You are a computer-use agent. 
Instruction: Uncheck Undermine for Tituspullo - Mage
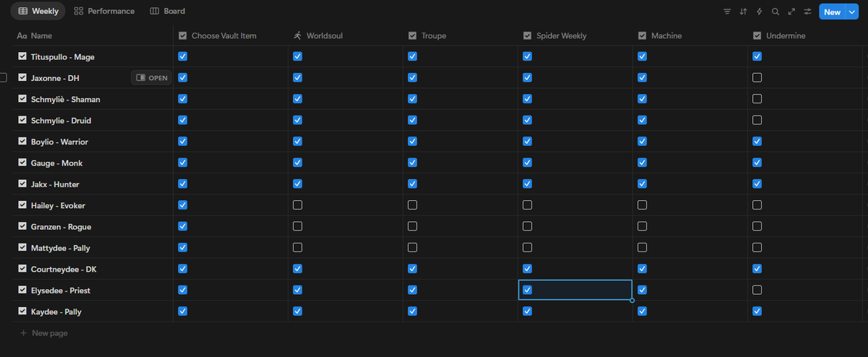click(x=757, y=56)
